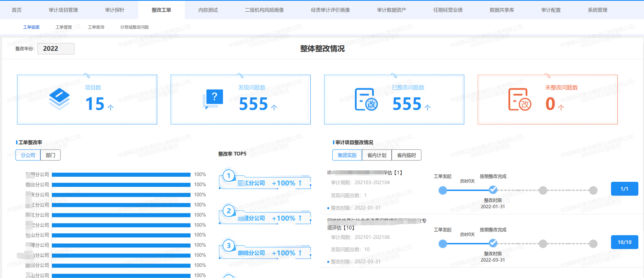Click the topmost 100% bar in chart
644x278 pixels.
[121, 175]
